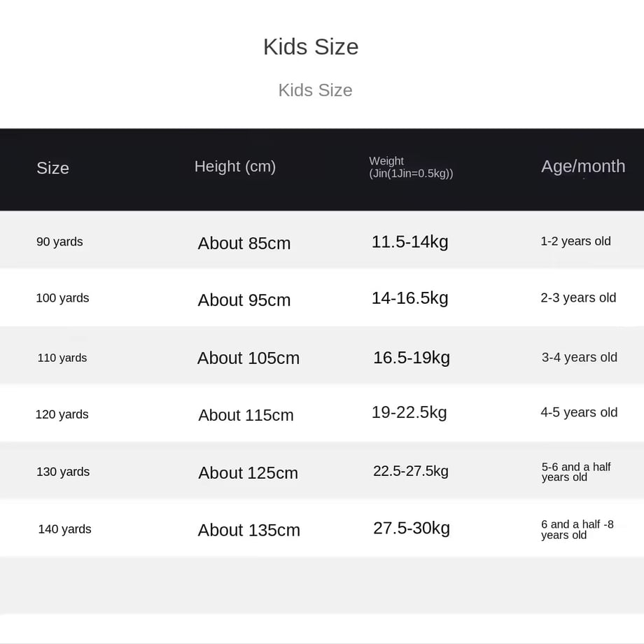This screenshot has width=644, height=644.
Task: Click the Age/month column header
Action: point(583,167)
